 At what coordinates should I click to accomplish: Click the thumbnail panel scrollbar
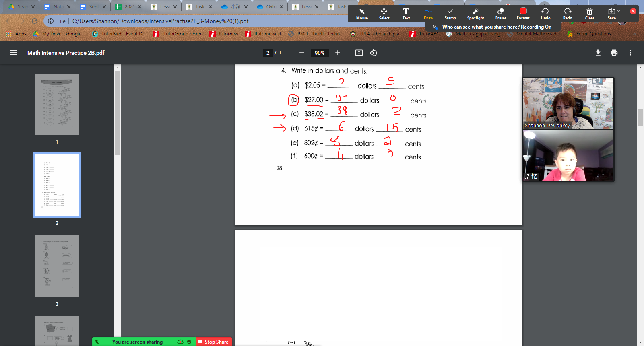[117, 113]
